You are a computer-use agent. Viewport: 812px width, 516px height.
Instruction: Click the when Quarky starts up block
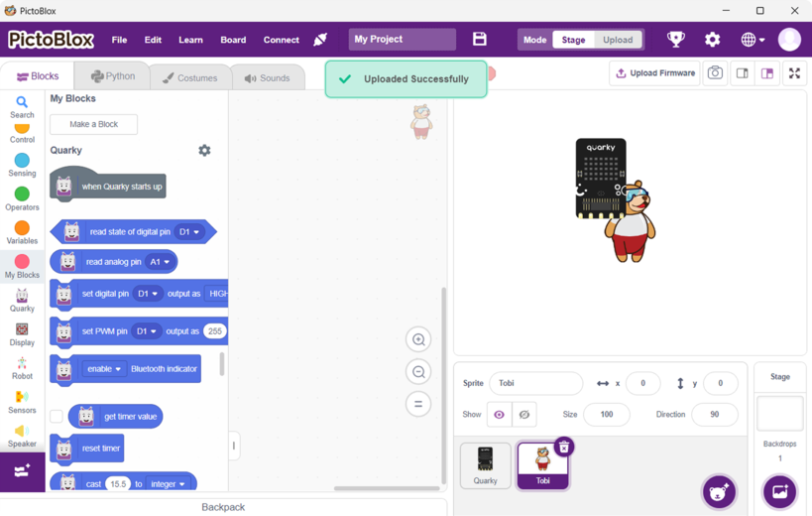point(108,186)
